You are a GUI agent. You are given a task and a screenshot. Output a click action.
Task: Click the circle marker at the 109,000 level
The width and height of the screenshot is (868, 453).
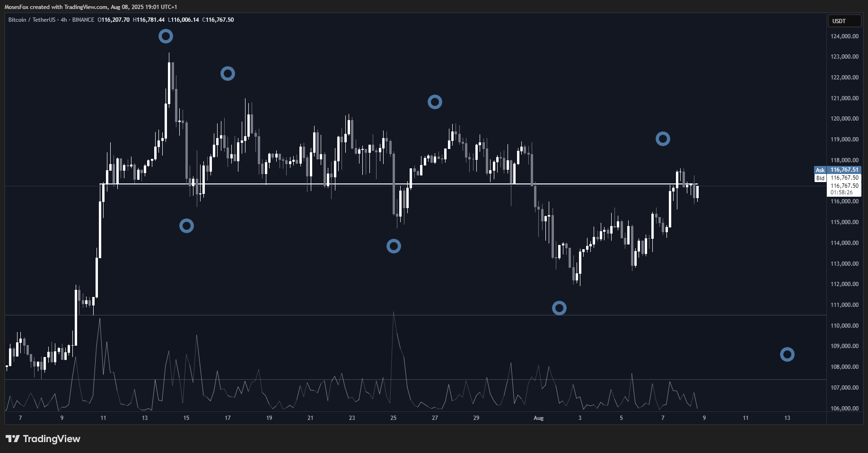[x=787, y=354]
